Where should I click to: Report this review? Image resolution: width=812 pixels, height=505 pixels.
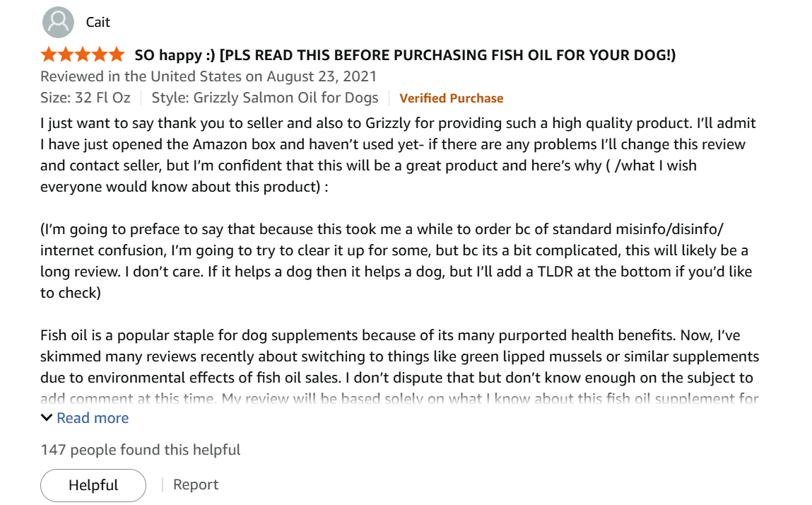click(x=196, y=485)
